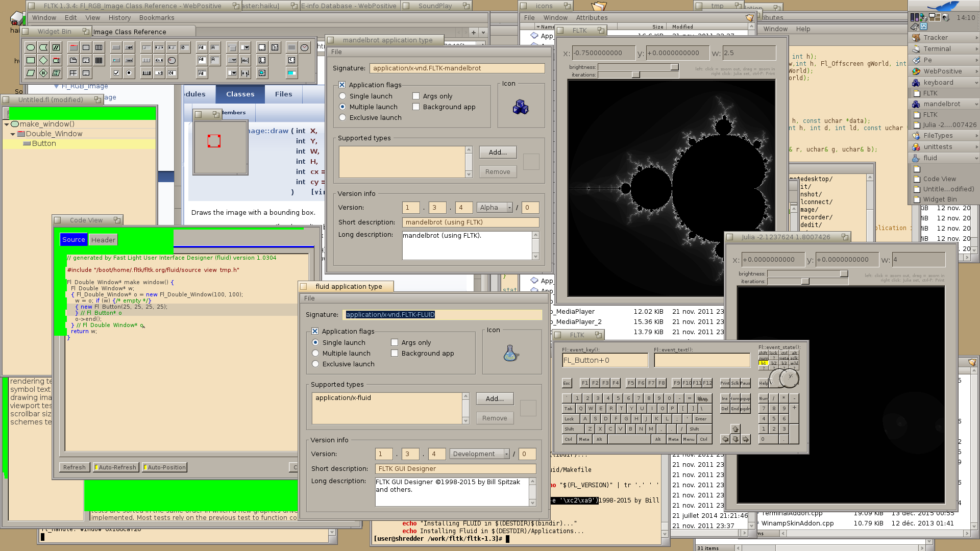The width and height of the screenshot is (980, 551).
Task: Click the yellow dial knob in keyboard window
Action: pos(790,378)
